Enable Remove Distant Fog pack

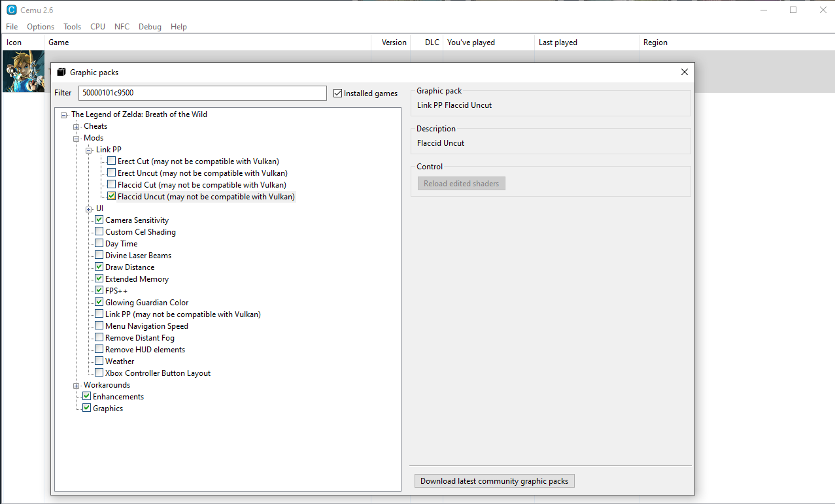[99, 337]
